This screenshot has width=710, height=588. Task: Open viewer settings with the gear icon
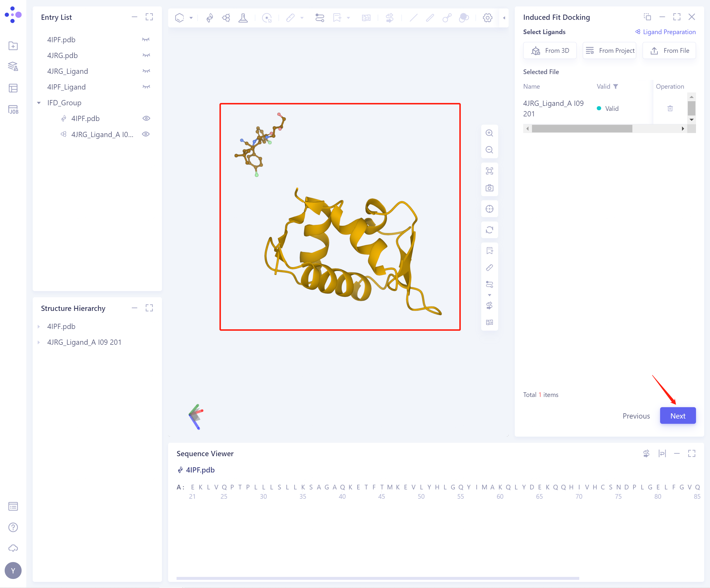(488, 17)
